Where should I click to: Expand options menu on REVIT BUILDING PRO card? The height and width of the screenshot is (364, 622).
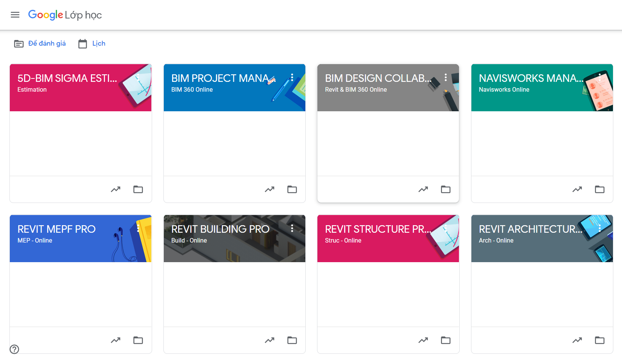pyautogui.click(x=292, y=228)
